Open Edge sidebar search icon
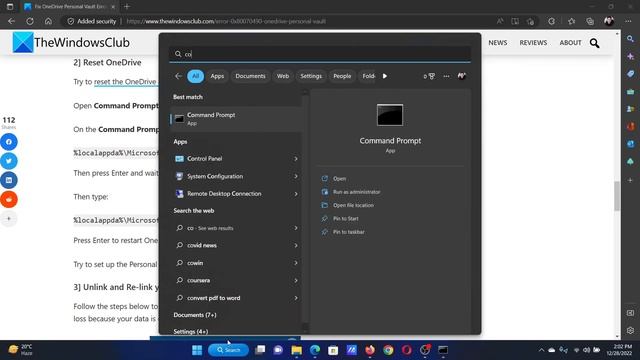 point(630,39)
